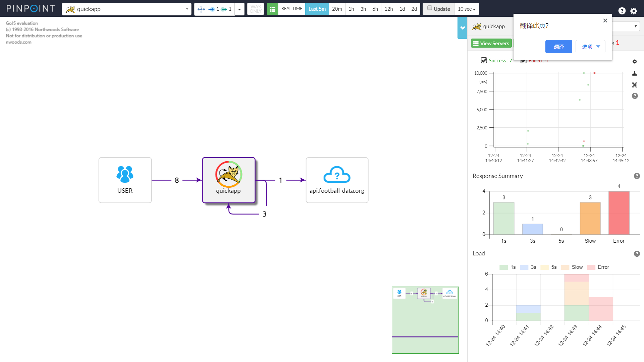This screenshot has height=362, width=644.
Task: Toggle the 5s legend swatch in Load
Action: [x=544, y=267]
